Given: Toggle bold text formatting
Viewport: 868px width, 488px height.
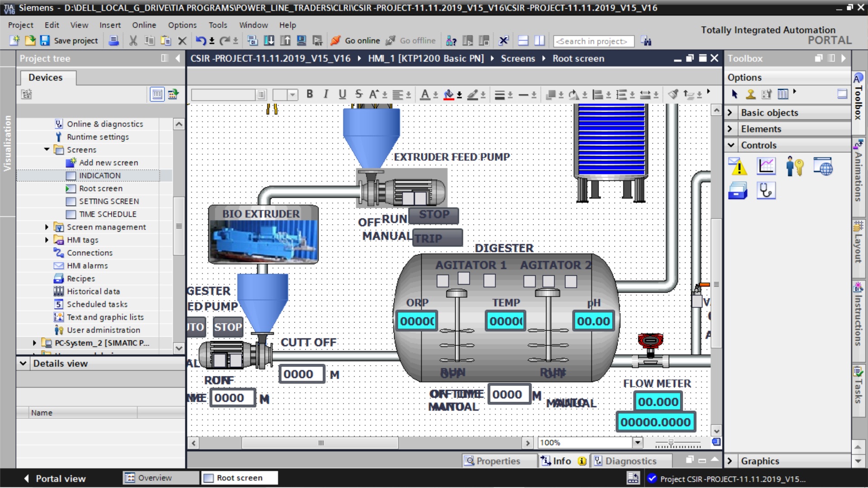Looking at the screenshot, I should (310, 94).
